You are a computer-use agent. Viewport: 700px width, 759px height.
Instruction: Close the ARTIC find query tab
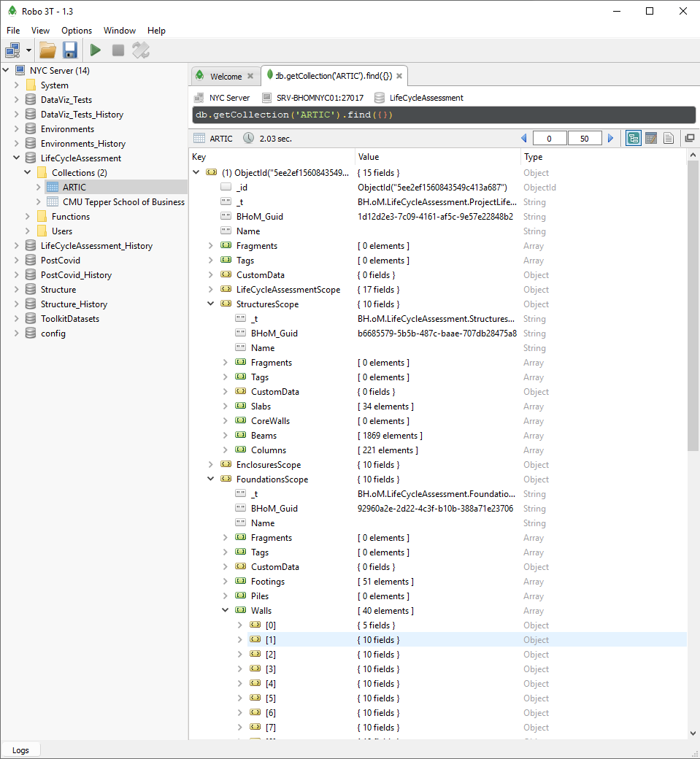tap(399, 76)
